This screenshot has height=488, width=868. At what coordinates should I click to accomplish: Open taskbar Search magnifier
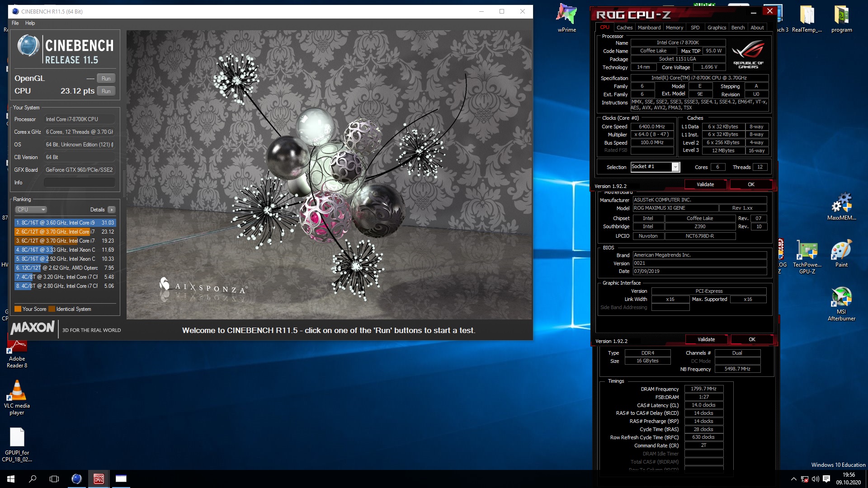(33, 479)
